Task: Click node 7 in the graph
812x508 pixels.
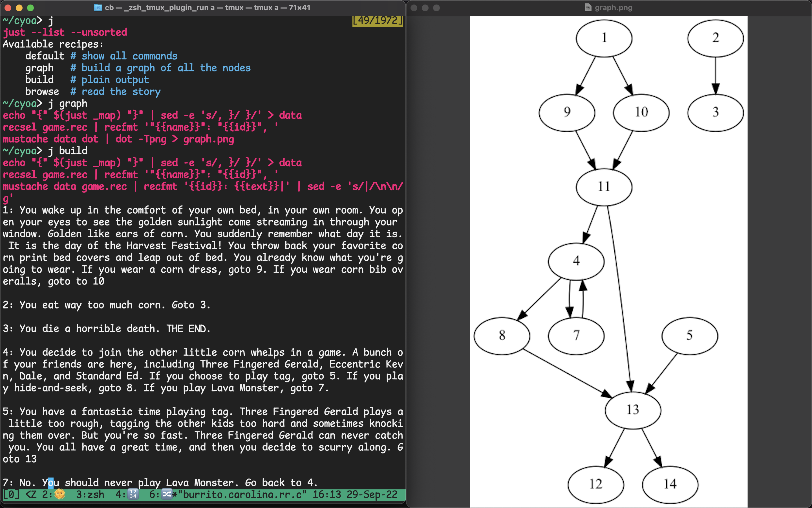Action: (576, 336)
